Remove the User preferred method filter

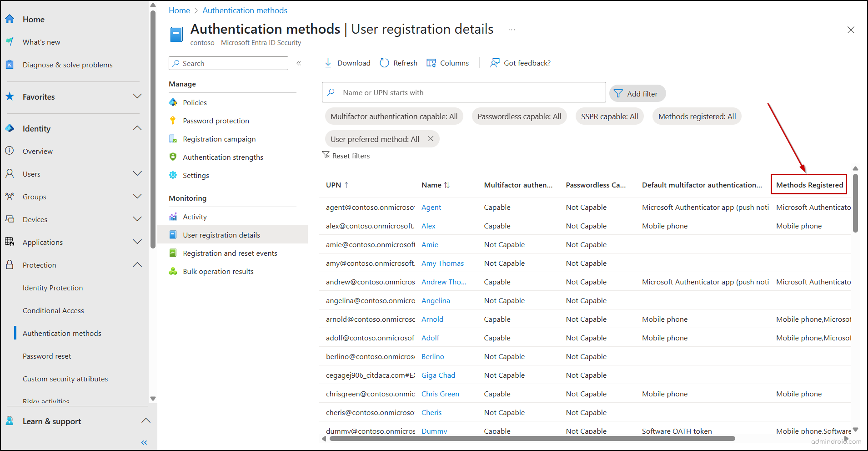coord(430,139)
